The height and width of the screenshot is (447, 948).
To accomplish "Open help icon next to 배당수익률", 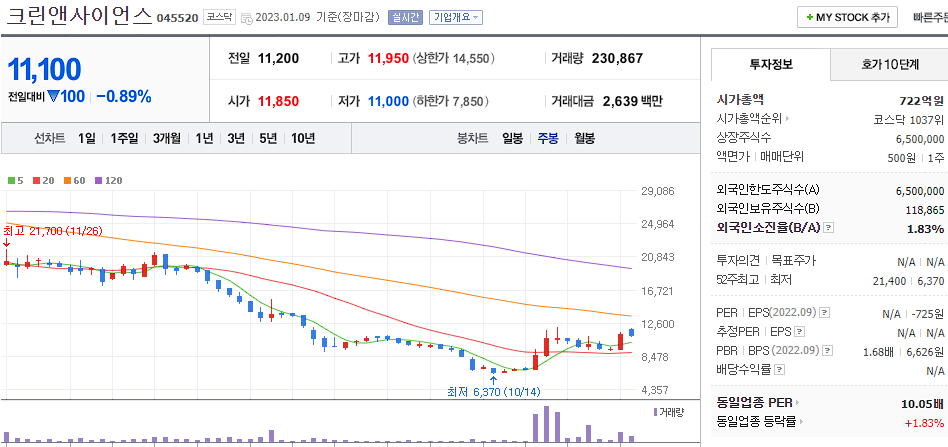I will [779, 369].
